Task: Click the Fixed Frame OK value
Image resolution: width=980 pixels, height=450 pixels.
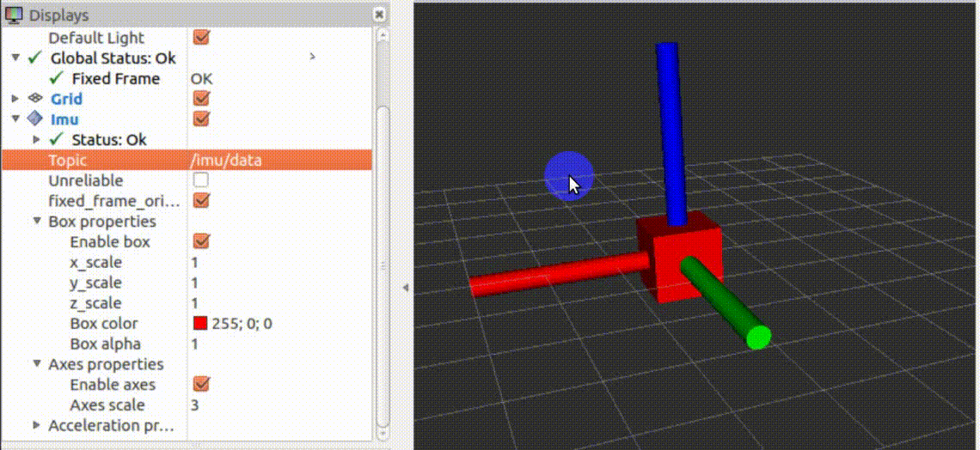Action: tap(201, 79)
